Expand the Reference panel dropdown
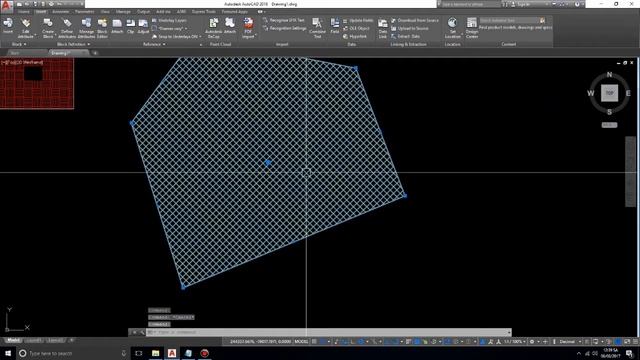Screen dimensions: 640x360 click(154, 44)
